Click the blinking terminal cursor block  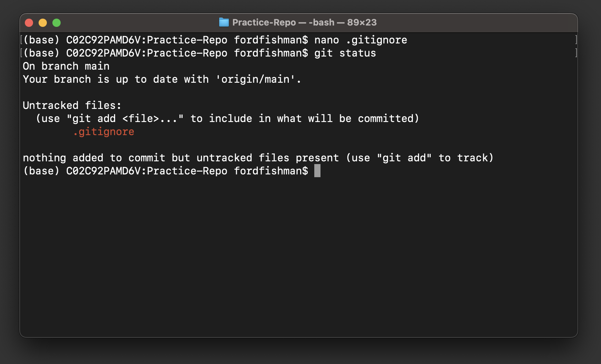tap(317, 171)
